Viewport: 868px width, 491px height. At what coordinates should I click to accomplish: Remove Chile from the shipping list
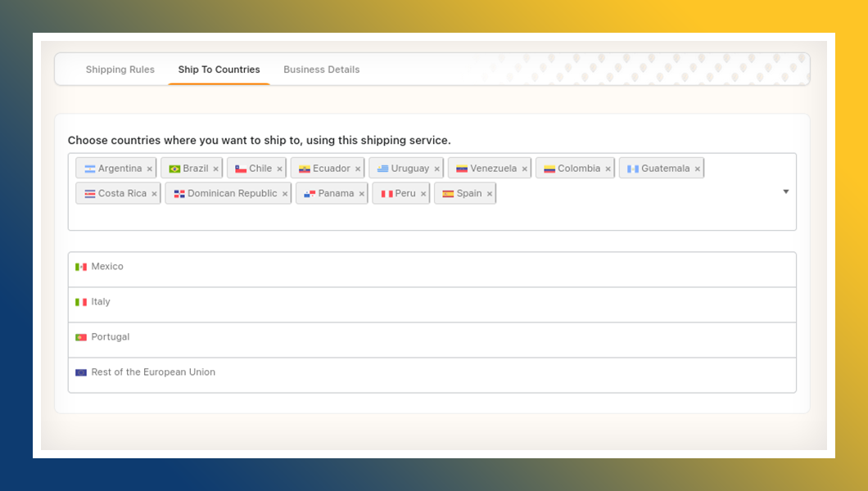point(279,169)
